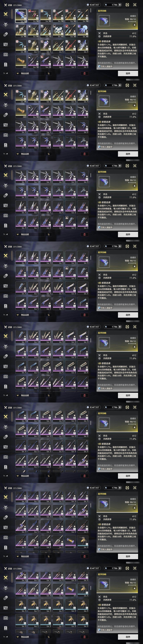Image resolution: width=143 pixels, height=644 pixels.
Task: Click the compass-style icon beside topmost 1786 counter
Action: pyautogui.click(x=127, y=5)
